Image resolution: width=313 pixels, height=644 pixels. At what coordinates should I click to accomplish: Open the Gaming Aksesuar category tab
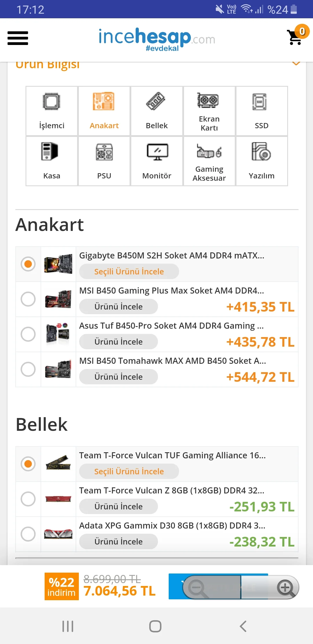click(209, 161)
